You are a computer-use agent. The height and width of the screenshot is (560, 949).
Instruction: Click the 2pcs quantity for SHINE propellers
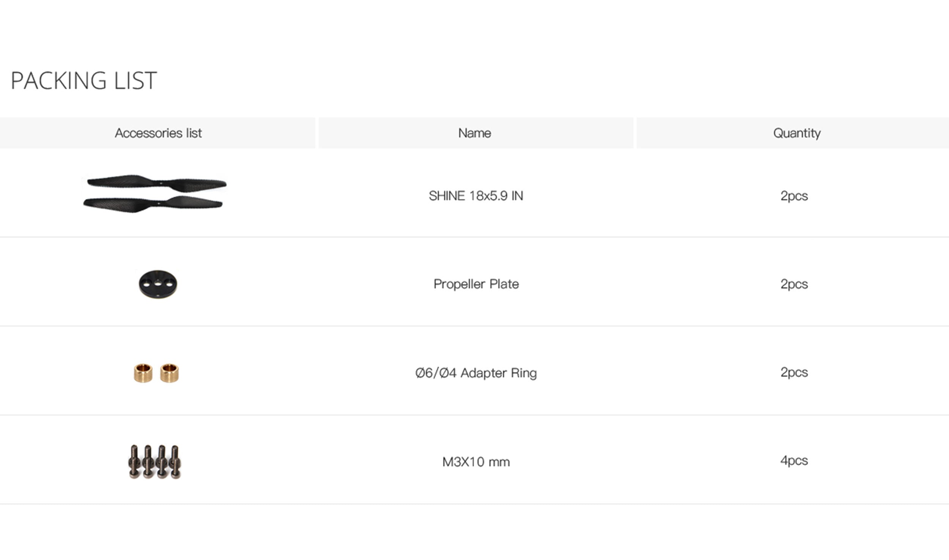794,196
